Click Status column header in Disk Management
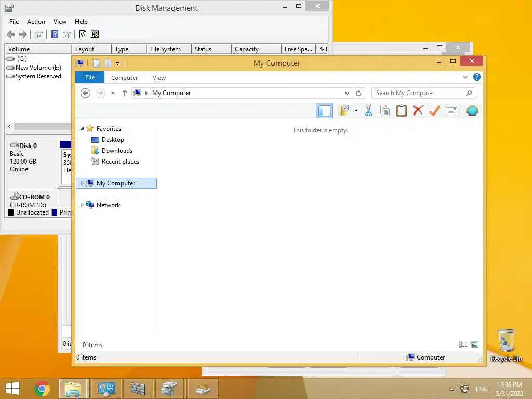 point(211,49)
